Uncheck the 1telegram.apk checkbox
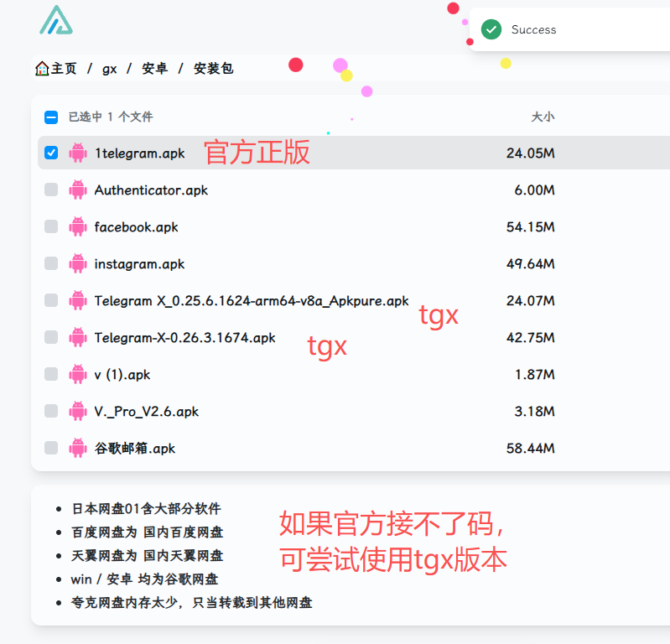This screenshot has width=670, height=644. pos(51,153)
